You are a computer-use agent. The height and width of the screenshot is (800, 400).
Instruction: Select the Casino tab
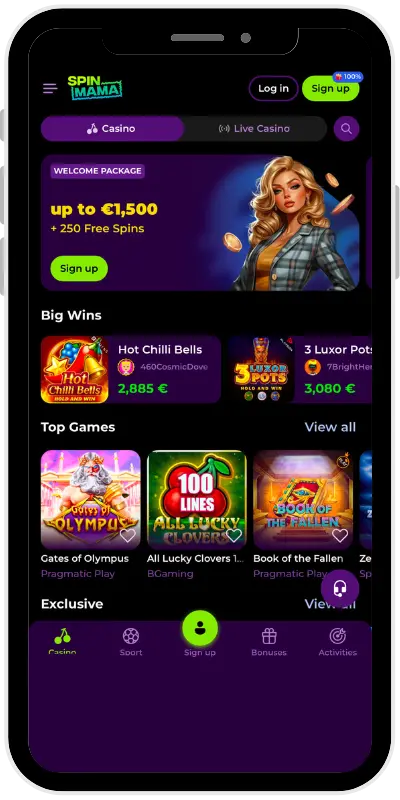(x=112, y=129)
